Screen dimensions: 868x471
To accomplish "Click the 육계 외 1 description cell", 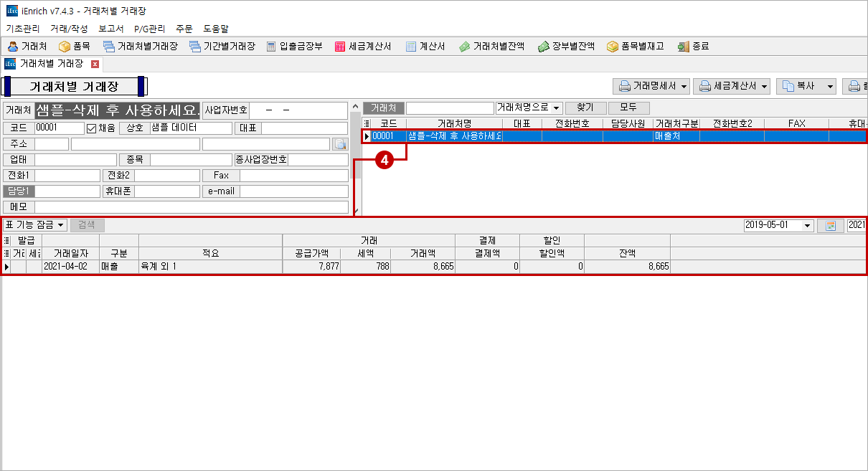I will 211,267.
